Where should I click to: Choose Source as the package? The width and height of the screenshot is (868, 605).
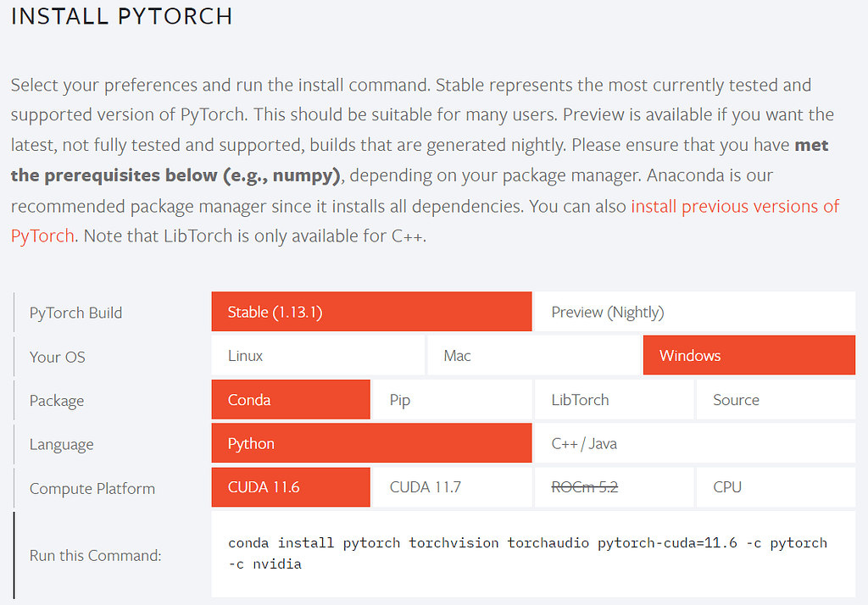[776, 400]
